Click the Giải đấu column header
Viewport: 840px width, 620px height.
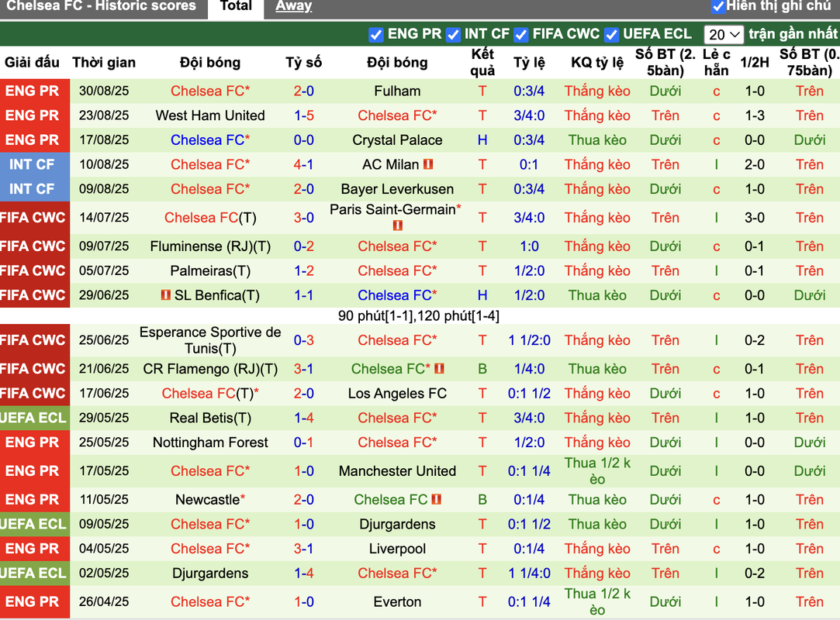pyautogui.click(x=32, y=63)
